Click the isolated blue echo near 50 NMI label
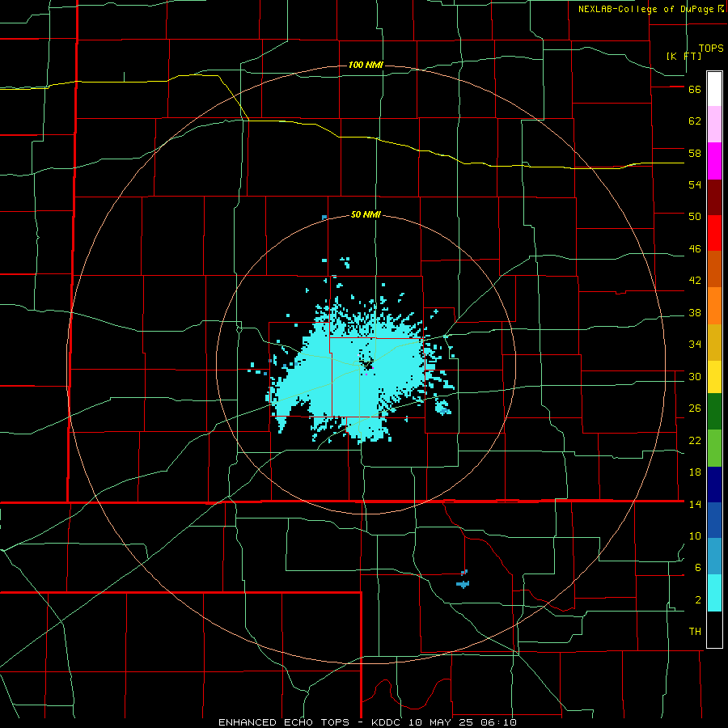The image size is (728, 728). pyautogui.click(x=324, y=218)
